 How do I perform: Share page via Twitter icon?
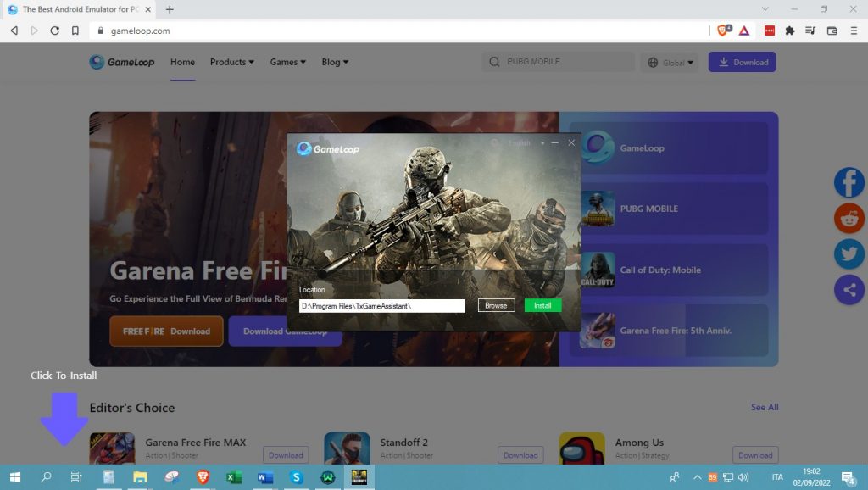pos(849,253)
